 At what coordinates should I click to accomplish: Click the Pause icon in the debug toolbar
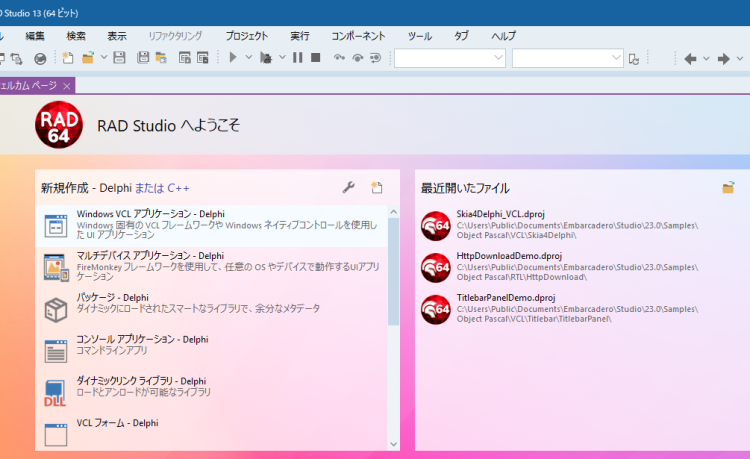pos(298,57)
